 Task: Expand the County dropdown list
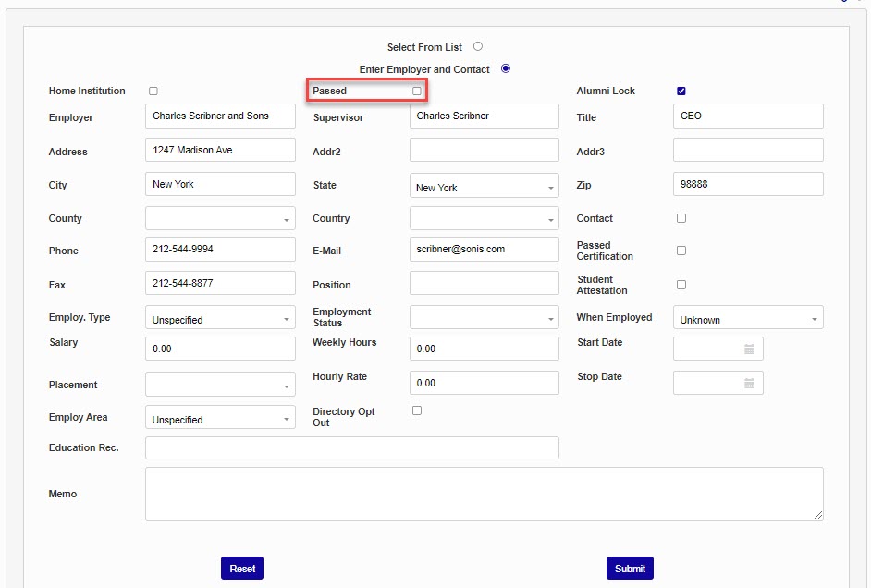[220, 219]
